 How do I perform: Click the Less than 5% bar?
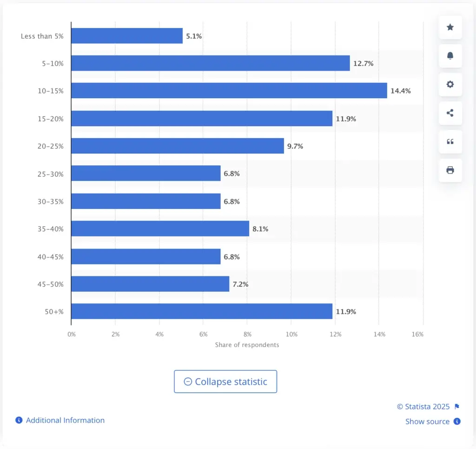126,36
